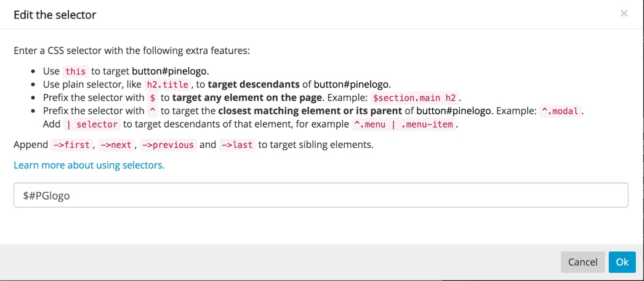Click the $section.main h2 example code
Image resolution: width=644 pixels, height=281 pixels.
coord(414,98)
